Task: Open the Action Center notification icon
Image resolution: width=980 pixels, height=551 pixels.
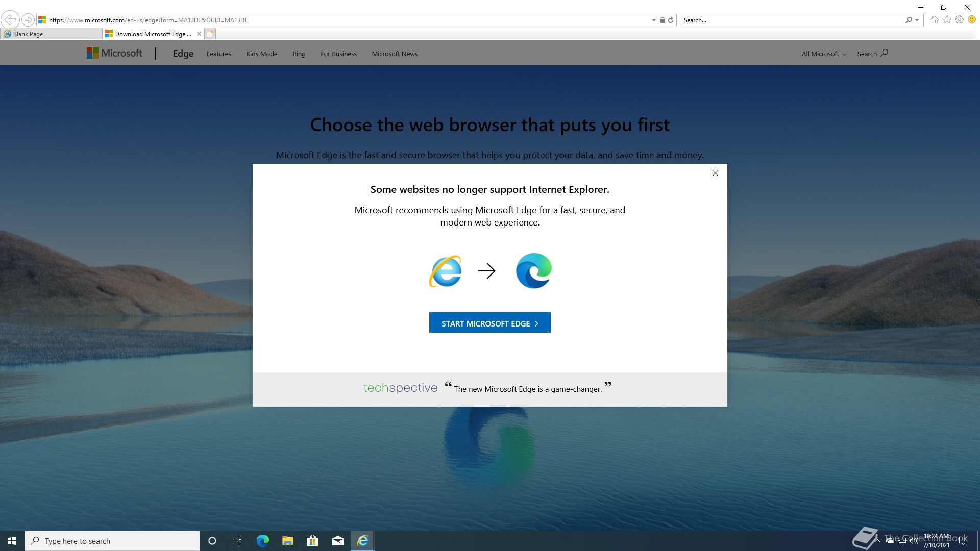Action: 963,541
